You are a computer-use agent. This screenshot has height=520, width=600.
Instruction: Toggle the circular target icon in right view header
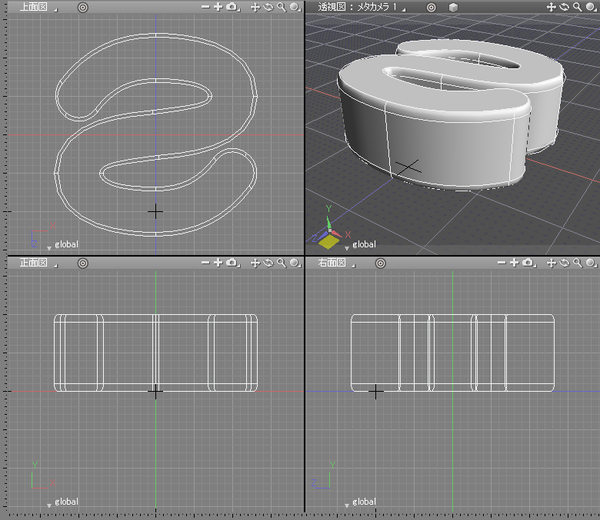382,263
